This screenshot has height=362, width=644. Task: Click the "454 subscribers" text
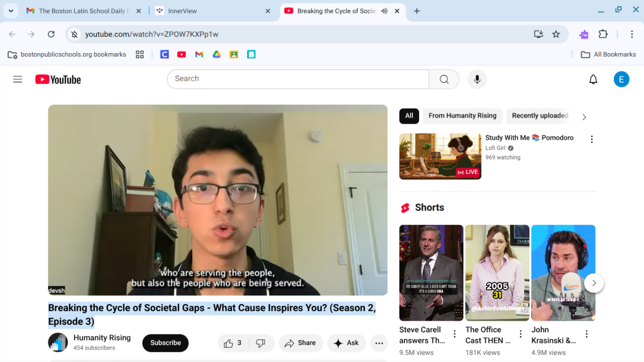coord(95,348)
